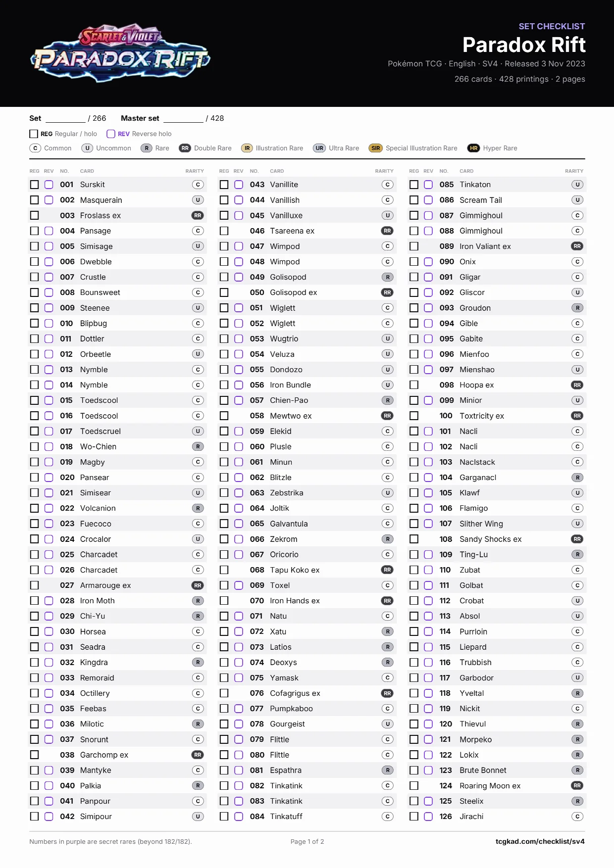Click the Illustration Rare IR legend badge
The height and width of the screenshot is (868, 614).
coord(247,148)
